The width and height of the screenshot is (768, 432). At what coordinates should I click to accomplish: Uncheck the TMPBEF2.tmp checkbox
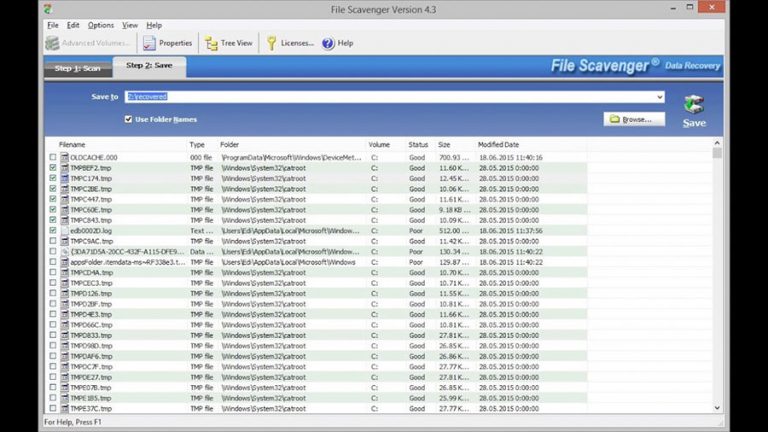coord(52,168)
